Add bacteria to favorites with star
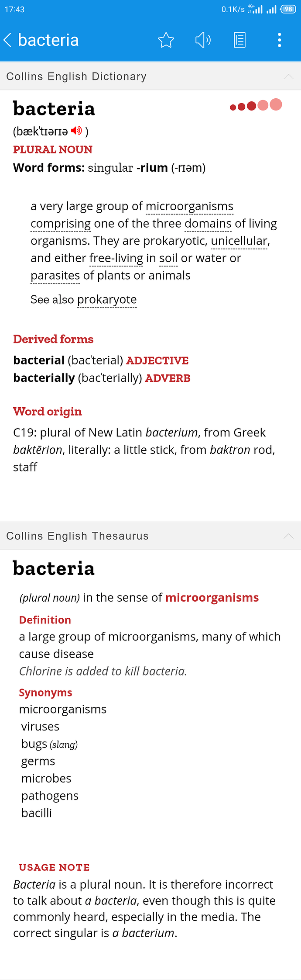301x980 pixels. pyautogui.click(x=166, y=40)
